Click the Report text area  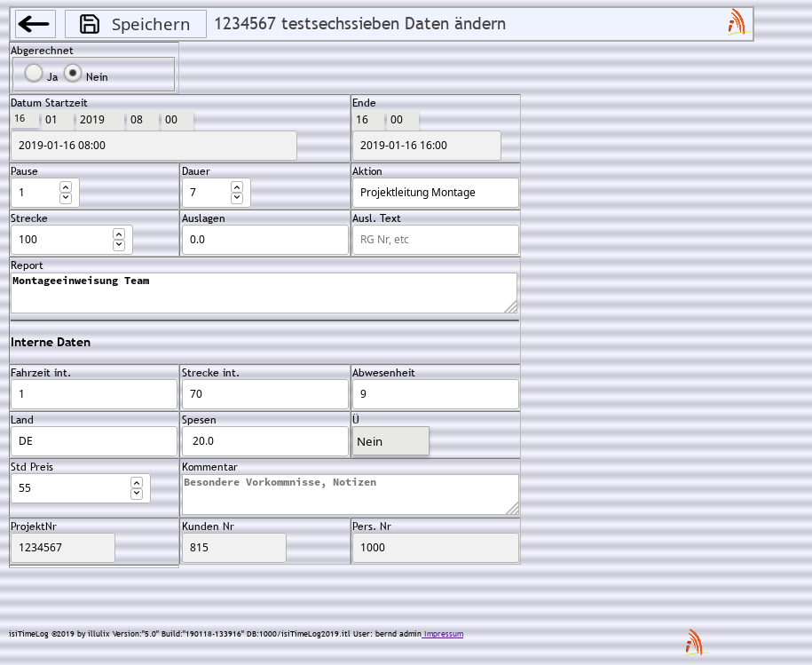(264, 293)
